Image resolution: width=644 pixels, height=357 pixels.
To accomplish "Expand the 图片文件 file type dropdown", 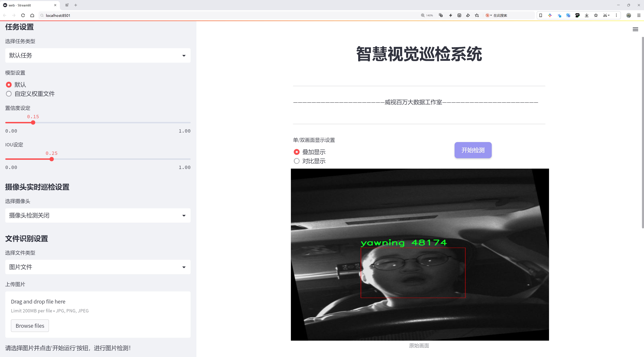I will 98,267.
